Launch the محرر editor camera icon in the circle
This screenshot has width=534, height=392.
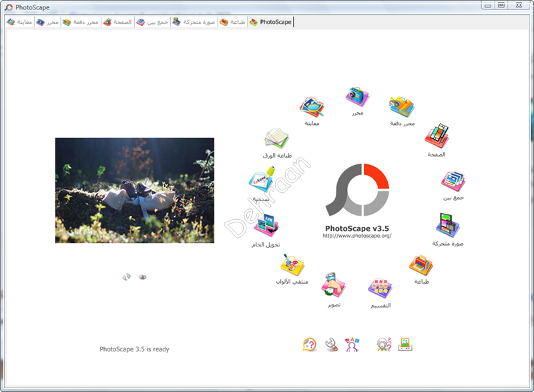pyautogui.click(x=357, y=96)
